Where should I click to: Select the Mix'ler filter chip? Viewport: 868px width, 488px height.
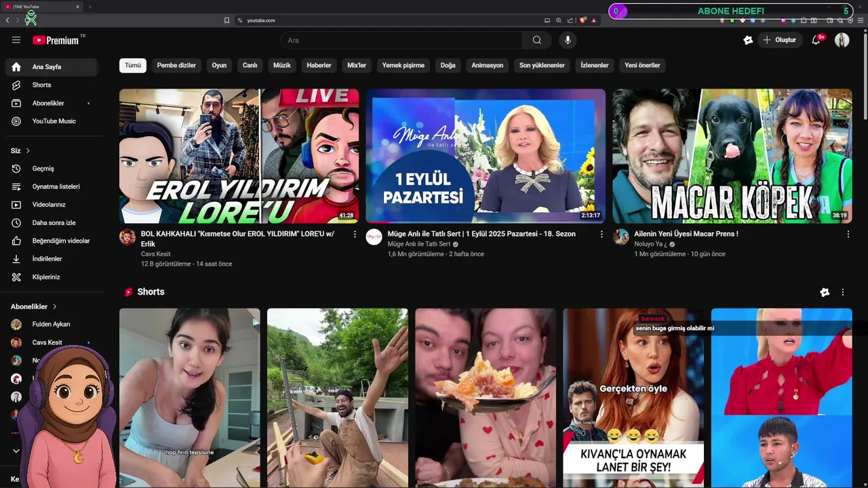pyautogui.click(x=357, y=66)
